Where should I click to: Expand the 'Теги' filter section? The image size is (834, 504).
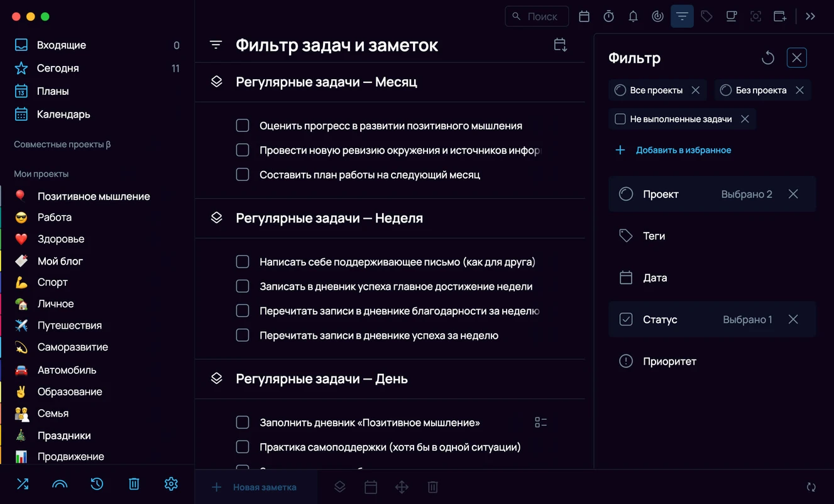pos(712,236)
